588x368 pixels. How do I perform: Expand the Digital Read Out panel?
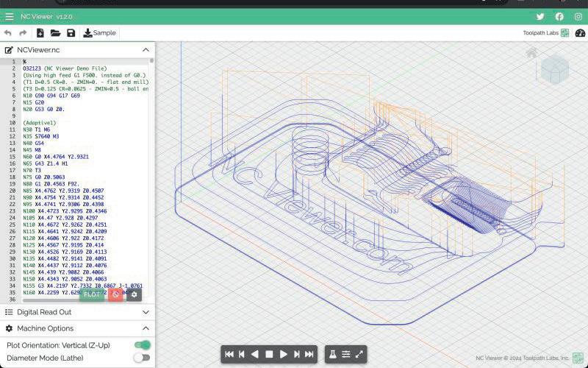point(146,312)
